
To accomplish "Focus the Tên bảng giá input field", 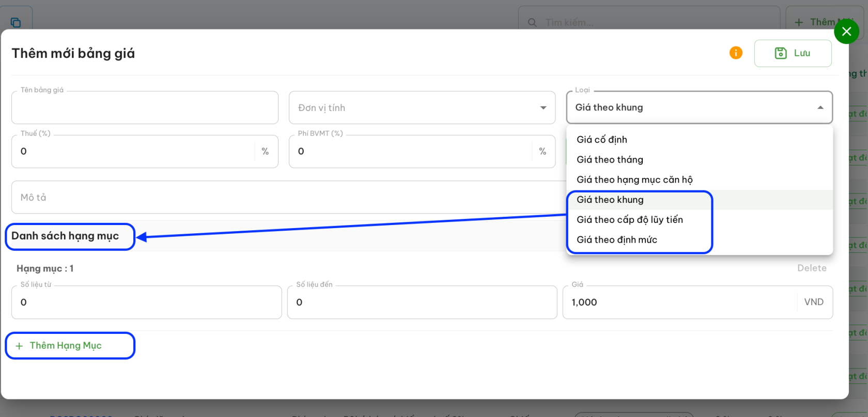I will (145, 107).
